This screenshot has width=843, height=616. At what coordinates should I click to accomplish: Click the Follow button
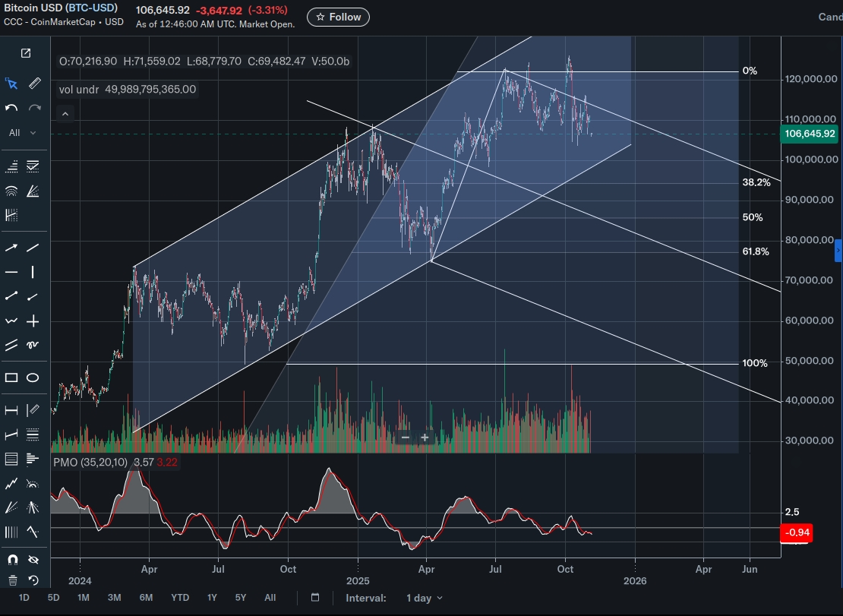coord(339,17)
